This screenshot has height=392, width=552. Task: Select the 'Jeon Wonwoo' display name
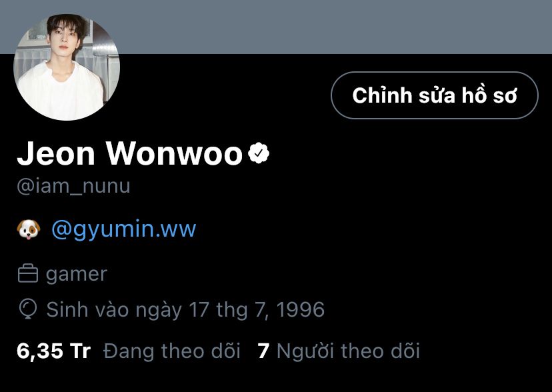(x=129, y=153)
